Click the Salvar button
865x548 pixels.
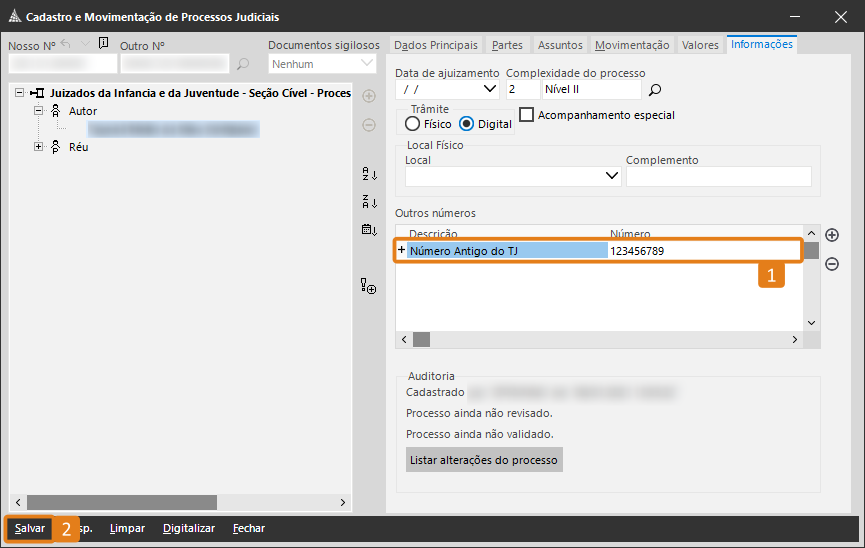click(29, 528)
